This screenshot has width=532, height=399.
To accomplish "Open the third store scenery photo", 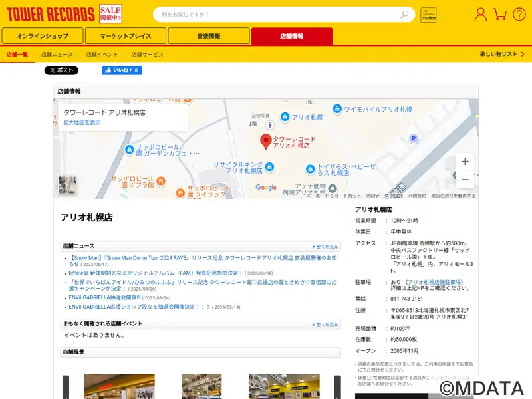I will coord(284,386).
